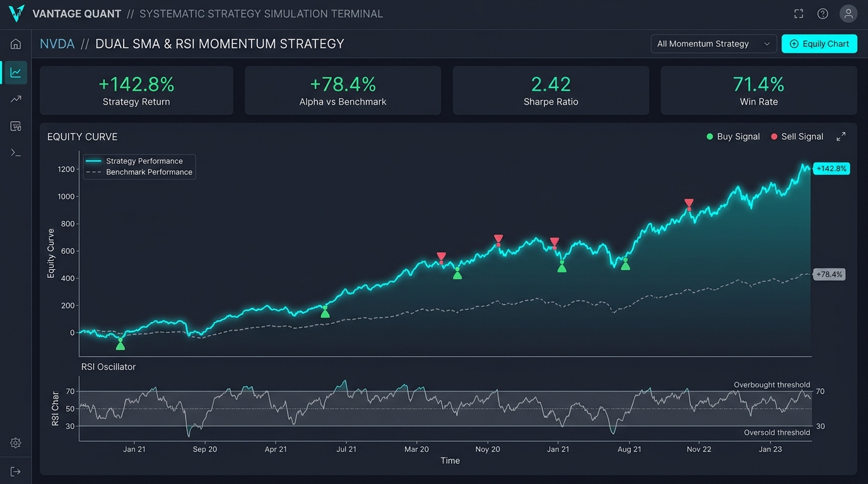This screenshot has height=484, width=868.
Task: Open the report dashboard sidebar icon
Action: tap(16, 126)
